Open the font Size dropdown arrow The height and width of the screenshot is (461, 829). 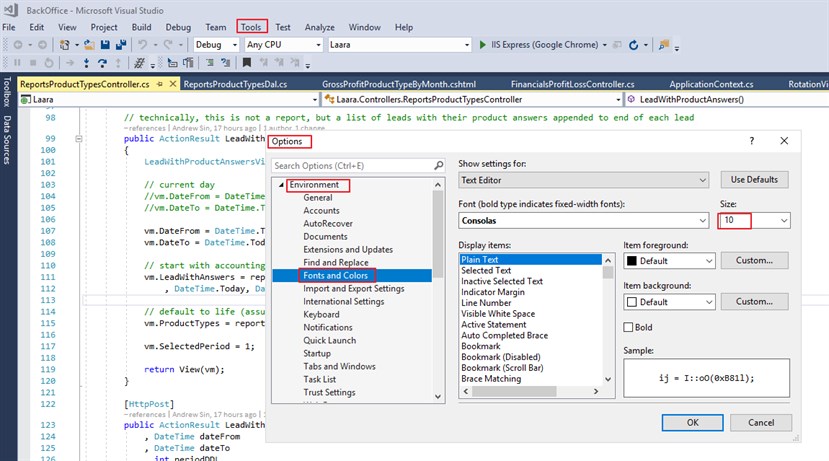tap(784, 220)
